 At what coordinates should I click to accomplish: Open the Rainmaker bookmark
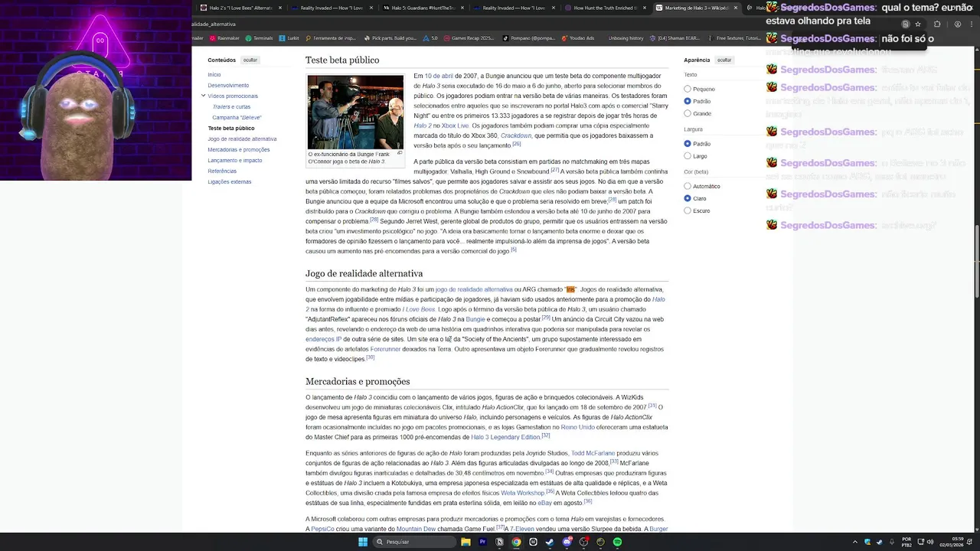pos(224,37)
